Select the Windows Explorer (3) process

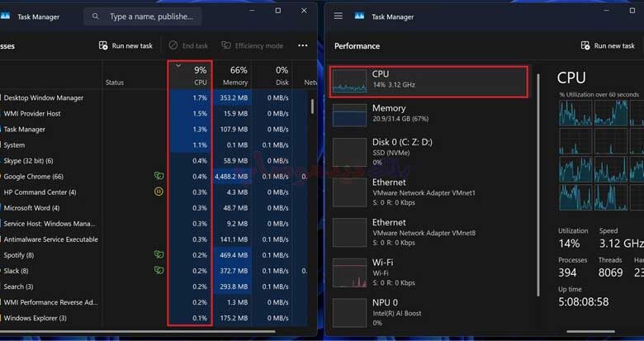coord(154,318)
